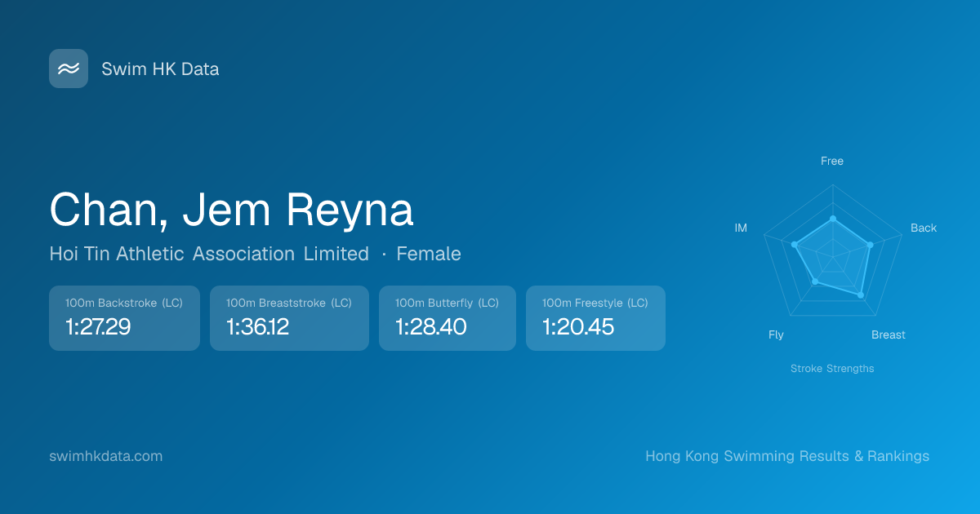Select the 100m Freestyle (LC) time card

pyautogui.click(x=595, y=318)
